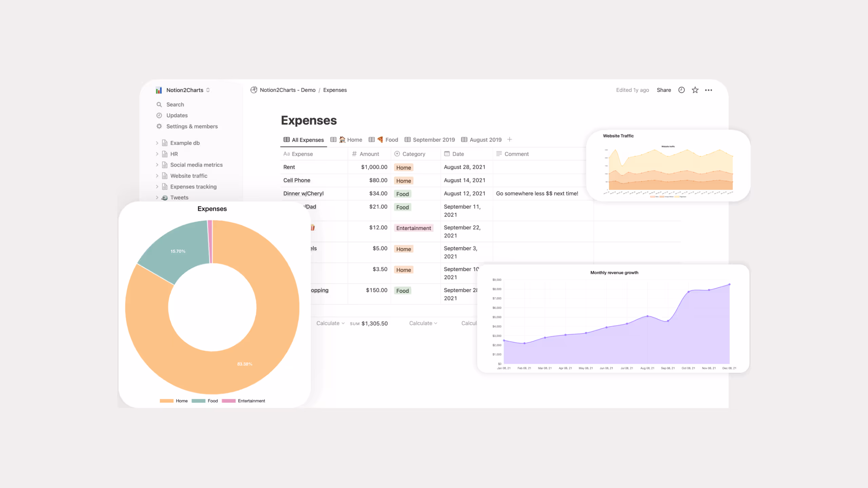Click the Updates clock icon in sidebar

pos(159,116)
